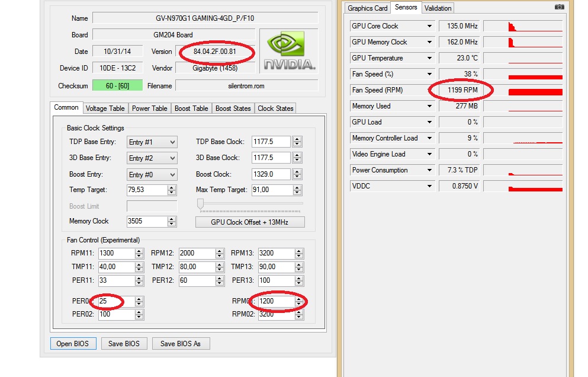This screenshot has height=377, width=588.
Task: Expand the GPU Core Clock sensor dropdown
Action: tap(429, 26)
